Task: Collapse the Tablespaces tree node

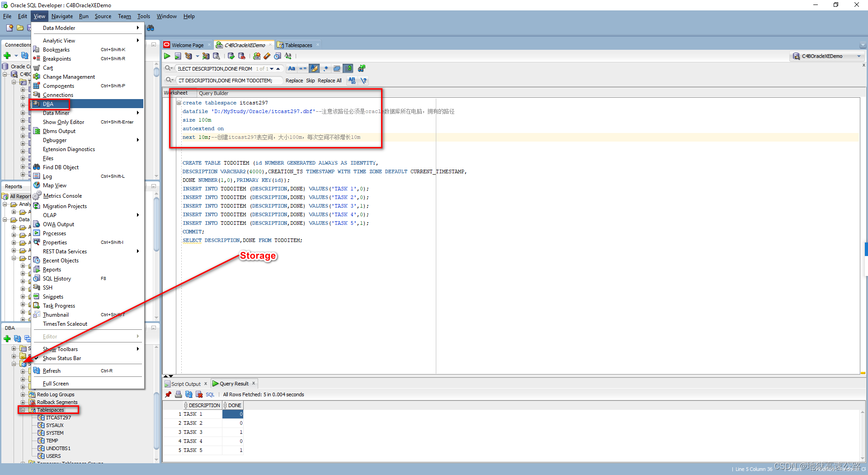Action: point(23,410)
